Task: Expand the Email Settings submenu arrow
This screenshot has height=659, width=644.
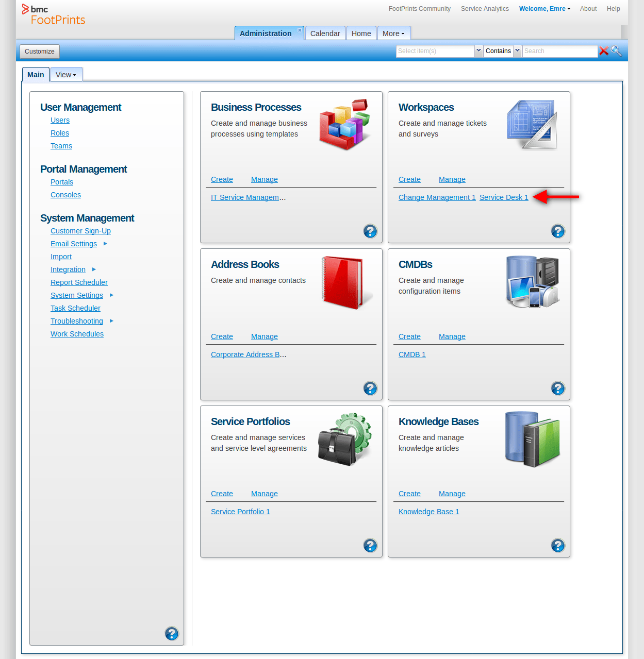Action: (x=106, y=244)
